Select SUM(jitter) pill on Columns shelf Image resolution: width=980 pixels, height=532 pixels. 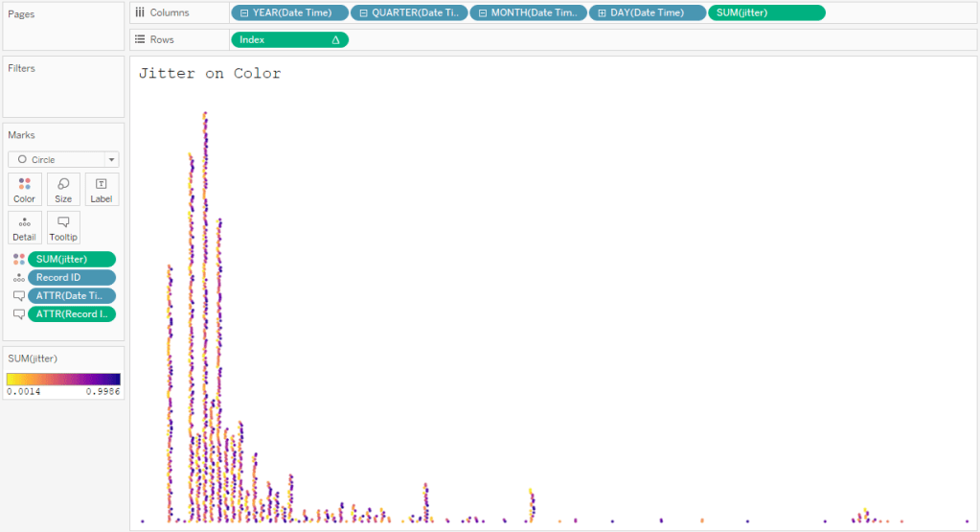click(765, 12)
